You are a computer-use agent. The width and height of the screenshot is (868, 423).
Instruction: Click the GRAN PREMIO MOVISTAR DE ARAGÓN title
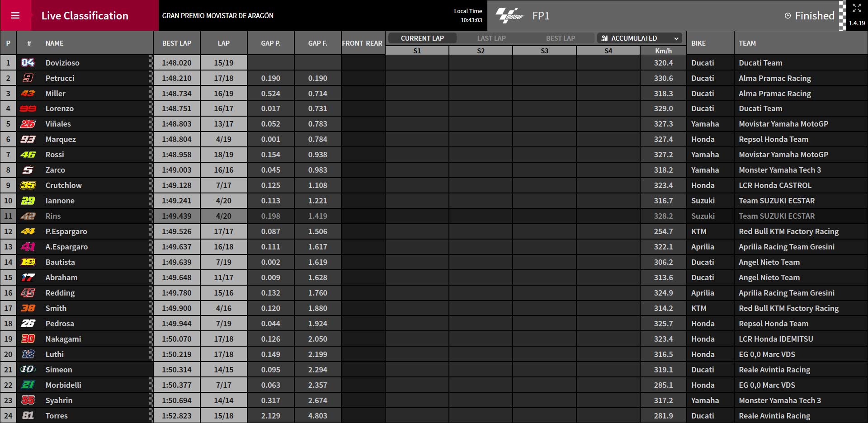(218, 16)
